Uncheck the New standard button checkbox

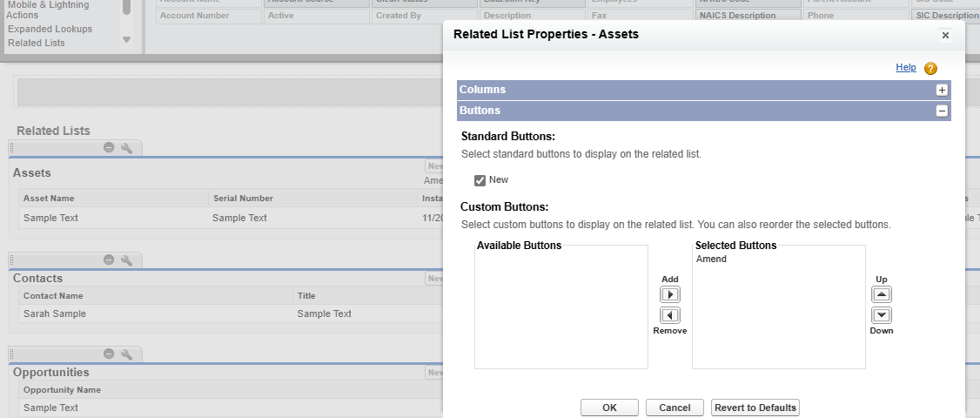pyautogui.click(x=480, y=180)
